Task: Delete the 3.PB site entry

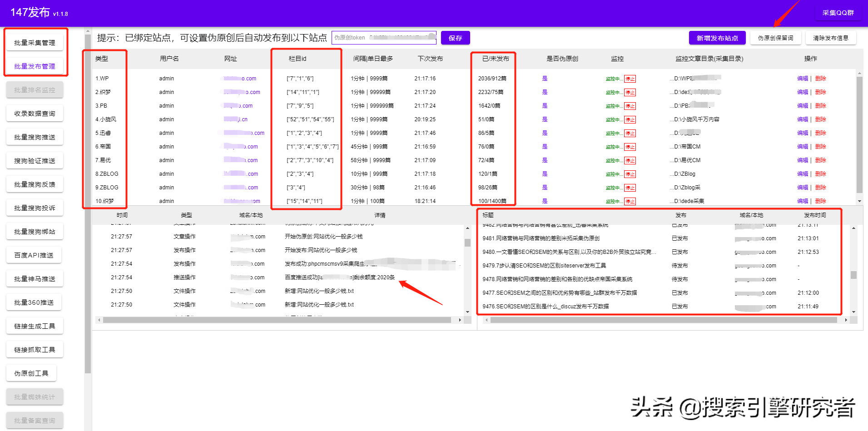Action: click(x=820, y=106)
